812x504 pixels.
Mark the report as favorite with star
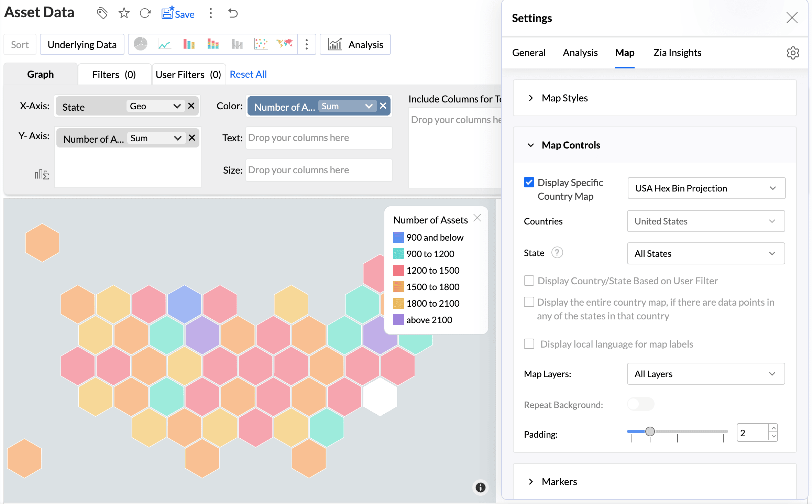(x=124, y=13)
